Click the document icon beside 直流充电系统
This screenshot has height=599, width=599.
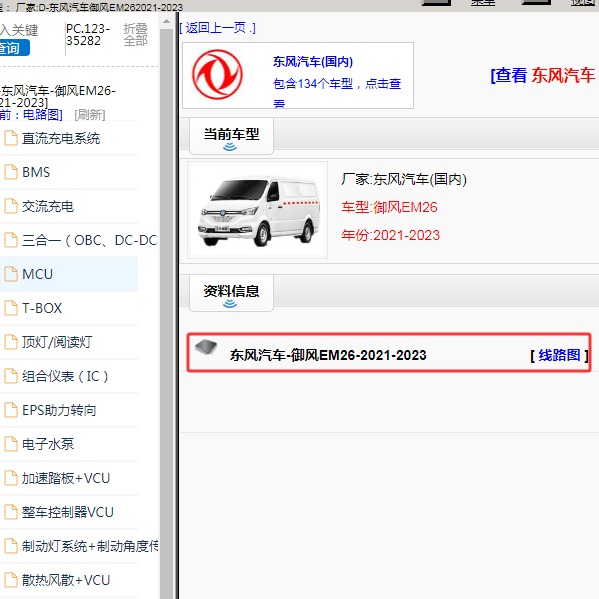click(x=11, y=138)
